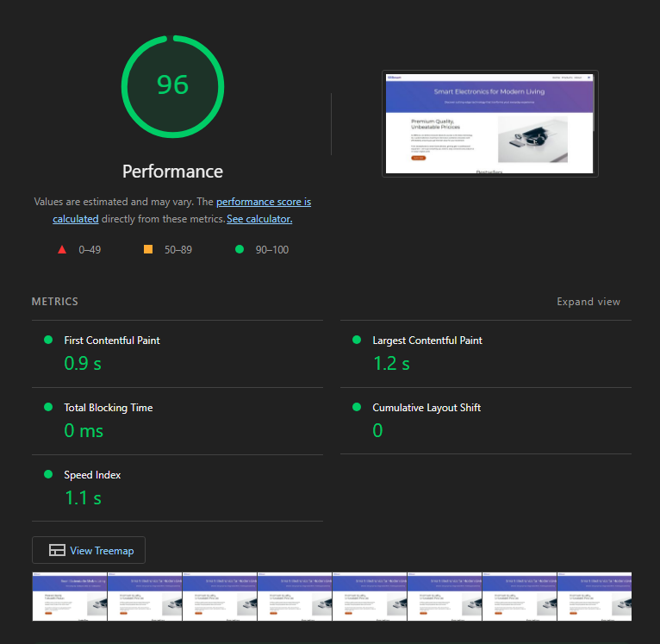Select the first filmstrip frame thumbnail

(x=69, y=596)
